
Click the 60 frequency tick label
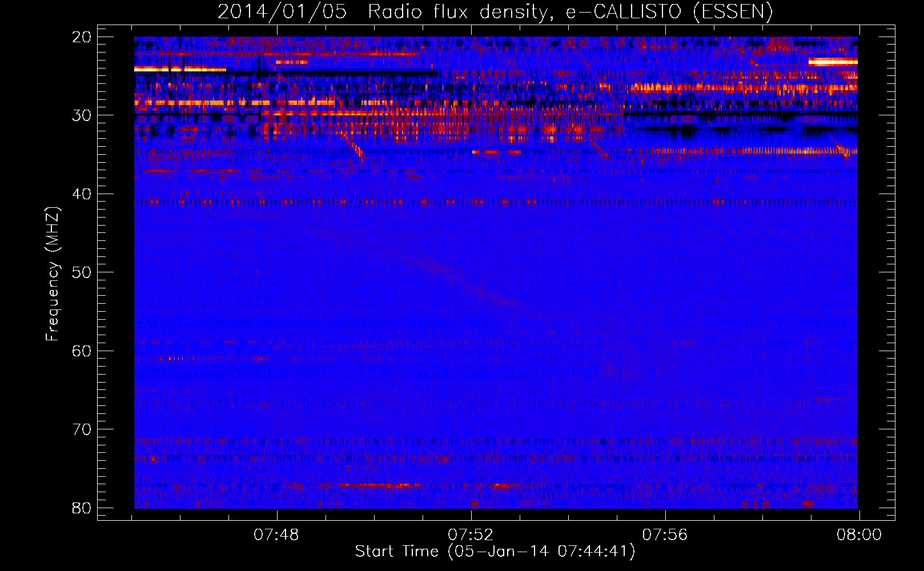pos(82,351)
